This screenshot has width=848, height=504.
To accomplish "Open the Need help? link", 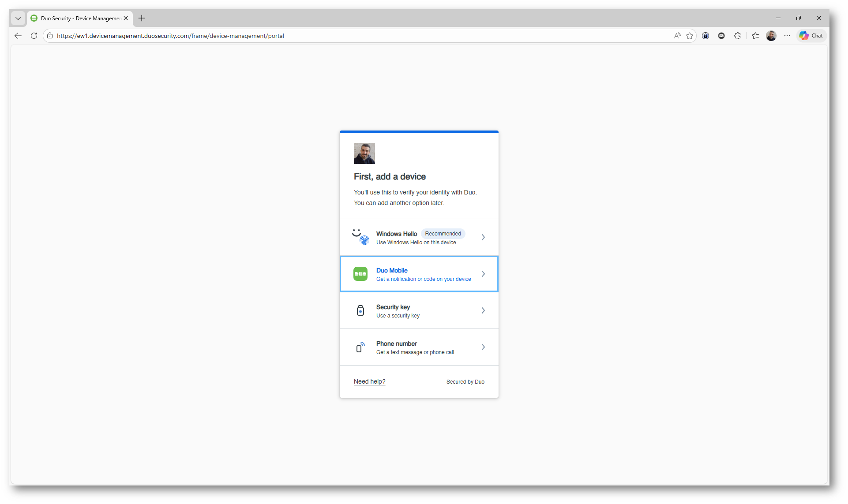I will 369,381.
